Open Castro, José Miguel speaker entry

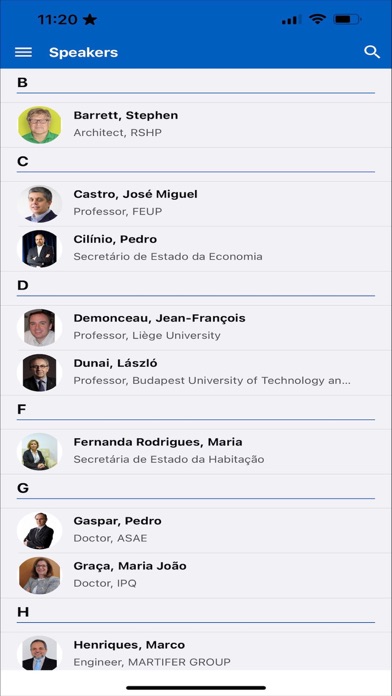point(196,204)
